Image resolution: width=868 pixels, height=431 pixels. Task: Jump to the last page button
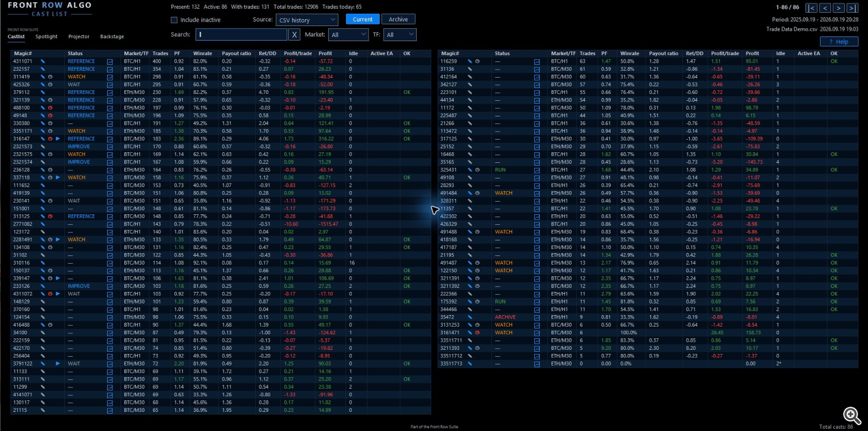[x=852, y=8]
